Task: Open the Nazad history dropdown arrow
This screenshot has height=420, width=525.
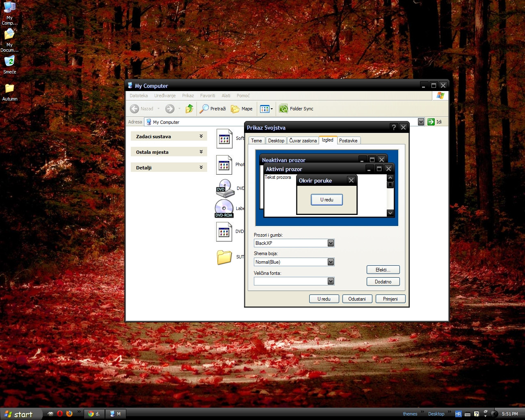Action: tap(158, 109)
